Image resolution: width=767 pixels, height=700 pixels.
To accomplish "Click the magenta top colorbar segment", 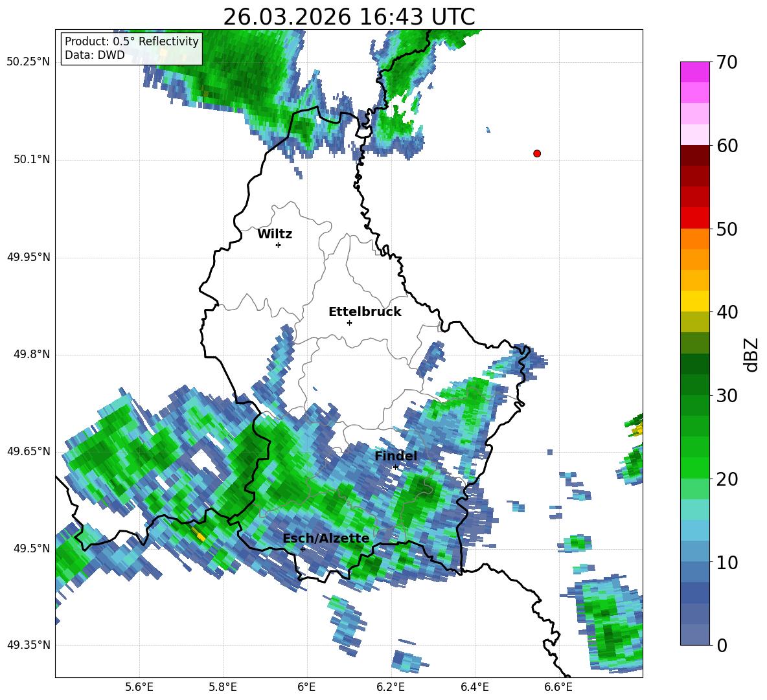I will tap(694, 72).
